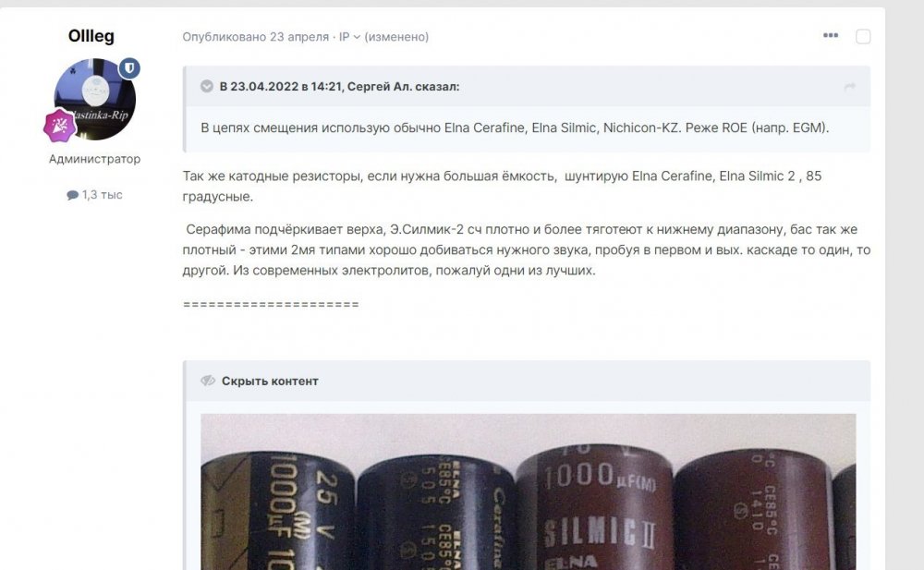This screenshot has height=570, width=924.
Task: Click the quoted text about Elna Cerafine
Action: click(515, 127)
